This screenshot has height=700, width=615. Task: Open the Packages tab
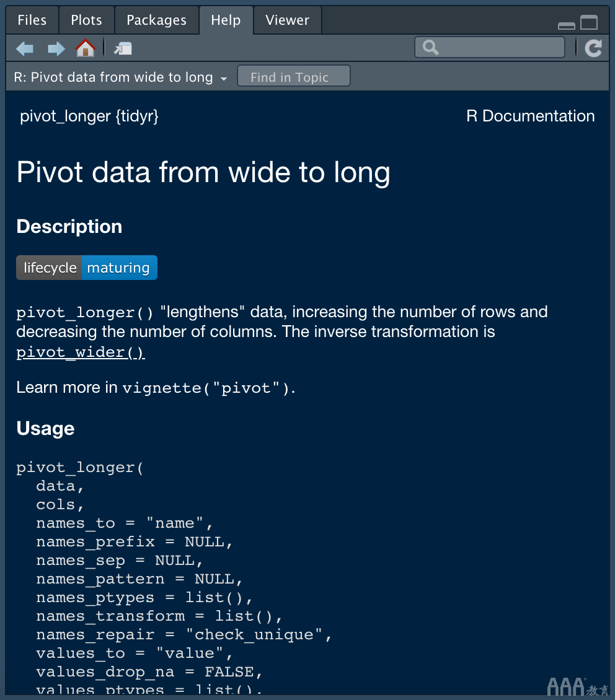pos(156,20)
